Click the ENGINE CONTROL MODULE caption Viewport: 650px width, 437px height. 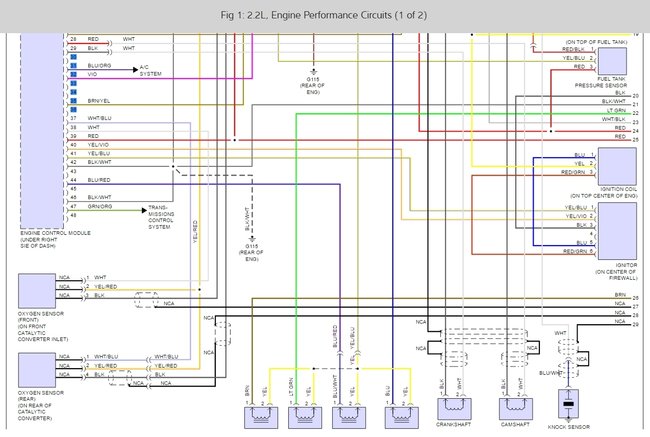click(x=56, y=233)
